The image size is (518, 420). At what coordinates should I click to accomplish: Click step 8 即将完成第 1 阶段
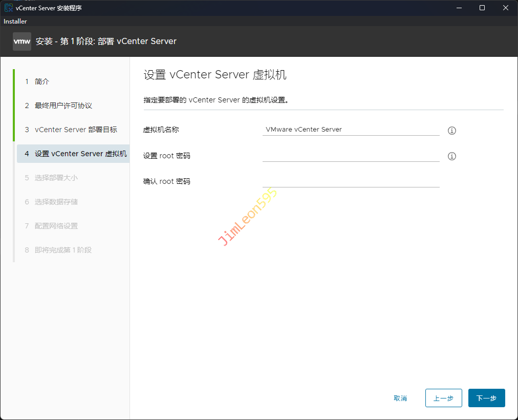pos(63,250)
